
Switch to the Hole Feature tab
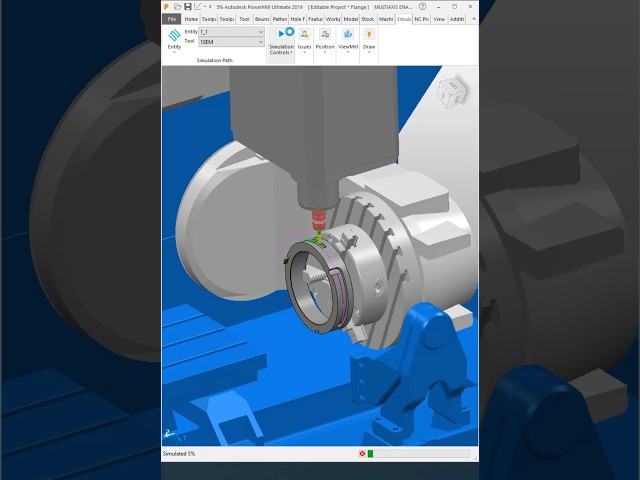[297, 19]
